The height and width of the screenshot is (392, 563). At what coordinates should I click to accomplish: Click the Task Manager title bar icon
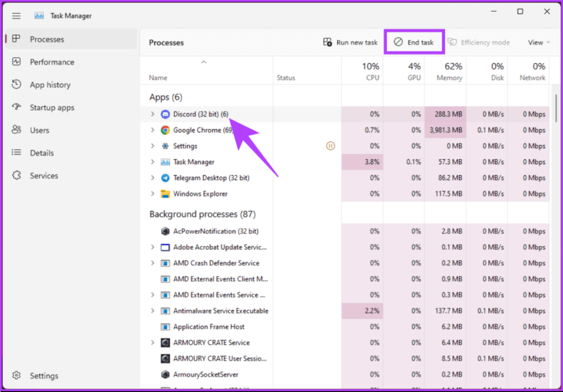tap(39, 16)
